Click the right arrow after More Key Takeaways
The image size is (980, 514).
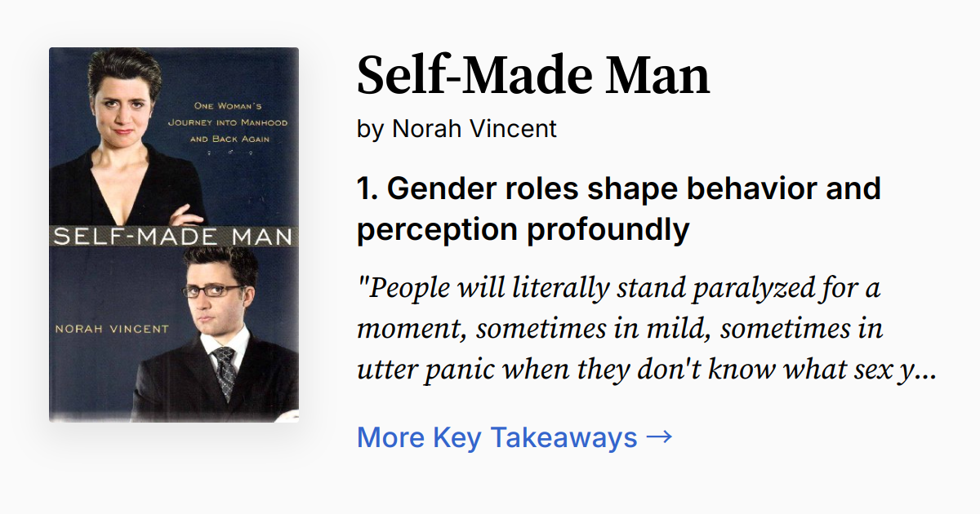(x=659, y=437)
